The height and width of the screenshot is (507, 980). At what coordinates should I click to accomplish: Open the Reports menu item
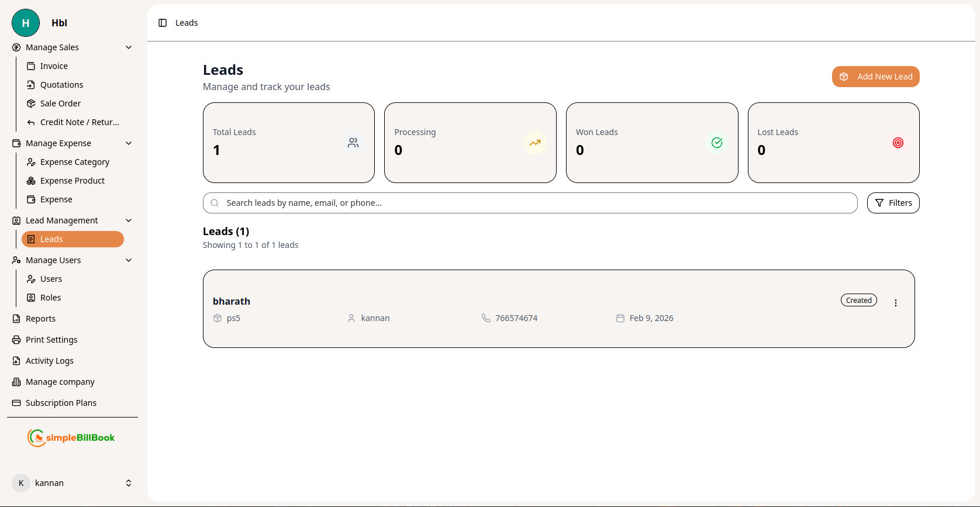[41, 319]
